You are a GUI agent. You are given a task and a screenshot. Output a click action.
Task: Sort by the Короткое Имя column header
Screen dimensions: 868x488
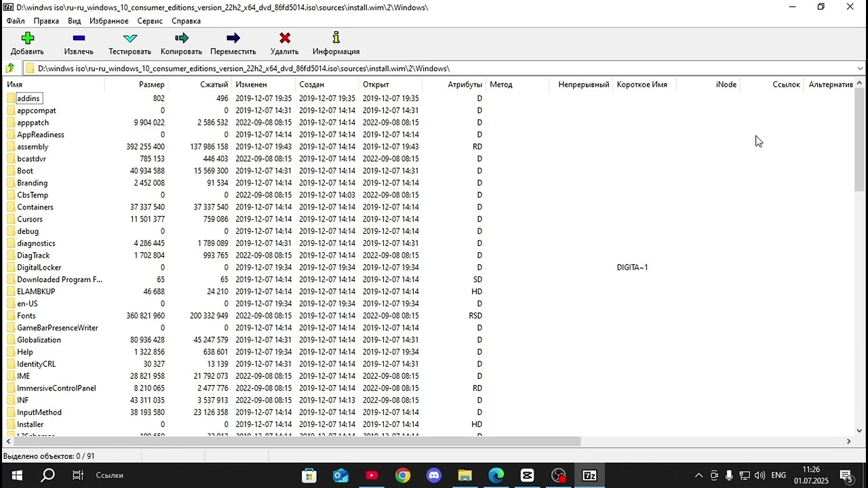point(644,85)
